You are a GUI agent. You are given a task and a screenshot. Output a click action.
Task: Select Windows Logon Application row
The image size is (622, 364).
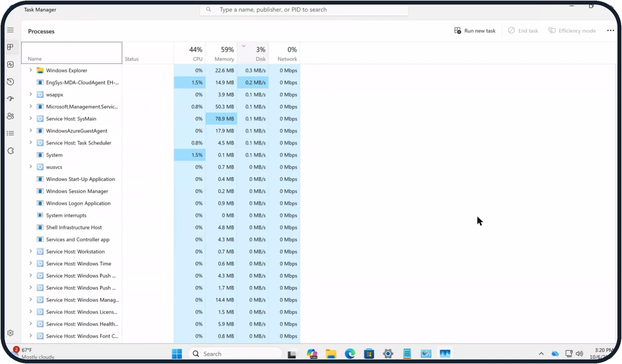pos(160,203)
